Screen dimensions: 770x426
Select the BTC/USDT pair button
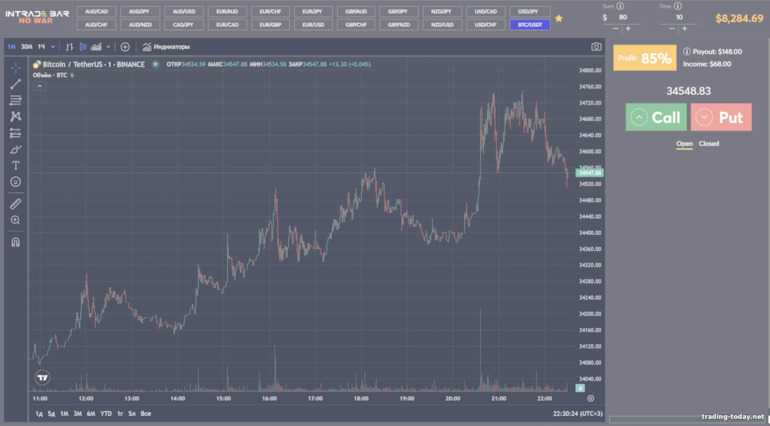pos(530,25)
